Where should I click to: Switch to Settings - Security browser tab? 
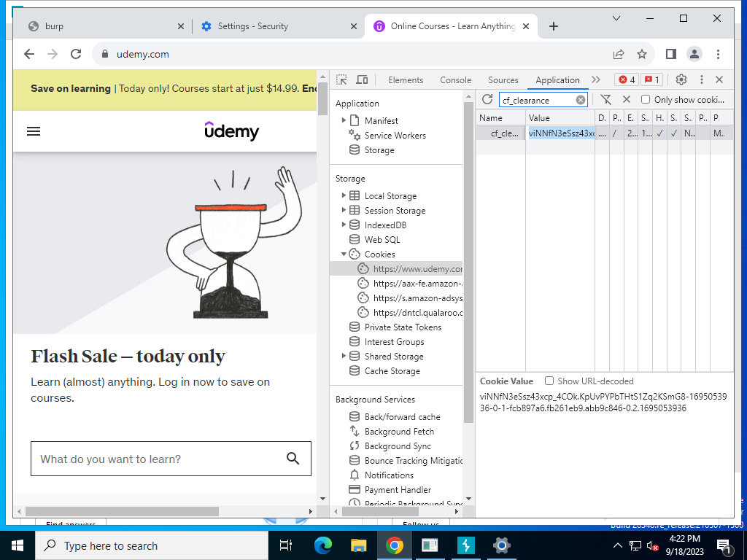(x=279, y=26)
